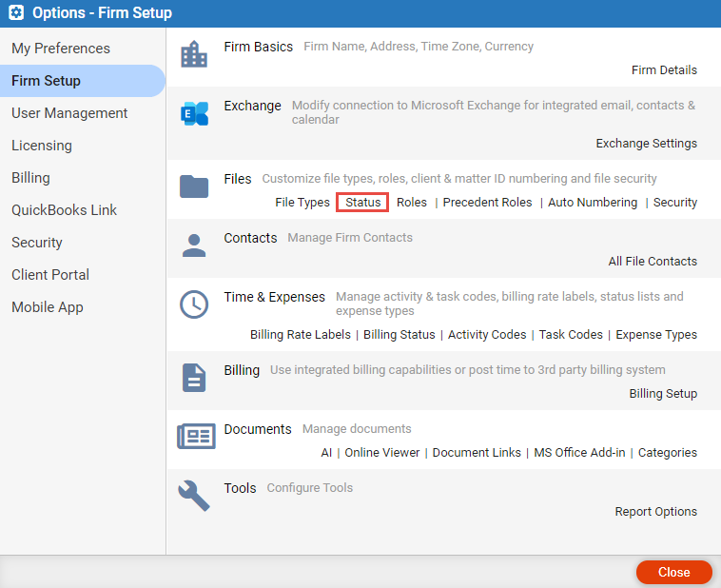Click the Billing document icon
Viewport: 721px width, 588px height.
tap(194, 378)
